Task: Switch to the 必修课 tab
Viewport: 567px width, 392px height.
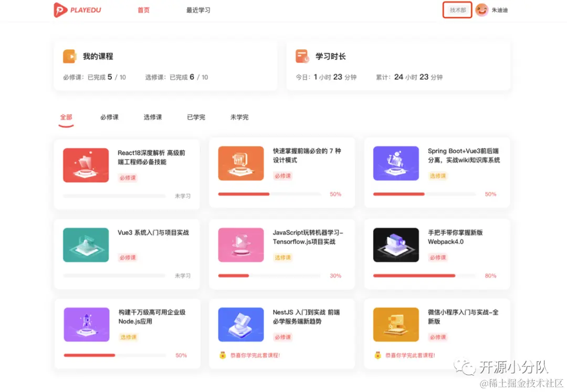Action: coord(109,117)
